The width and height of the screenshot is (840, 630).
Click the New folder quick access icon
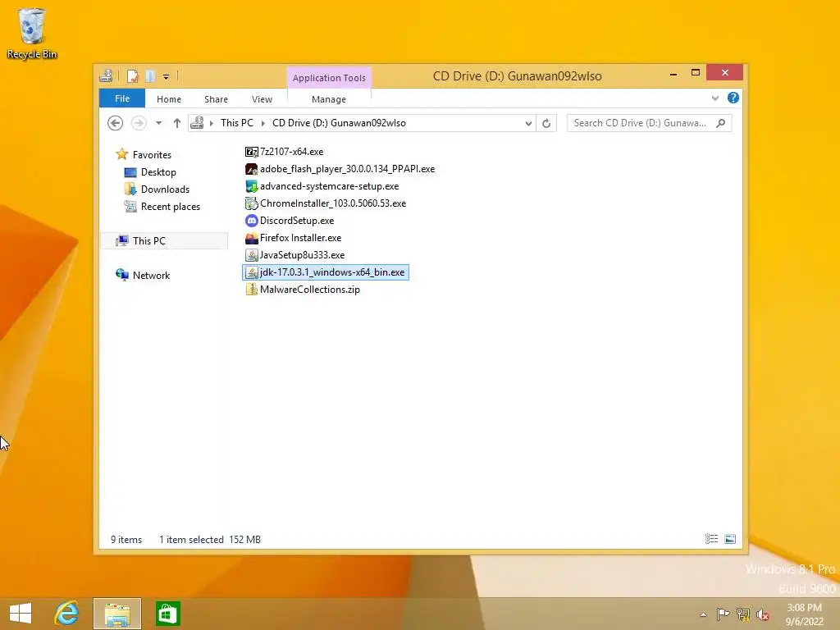point(151,76)
